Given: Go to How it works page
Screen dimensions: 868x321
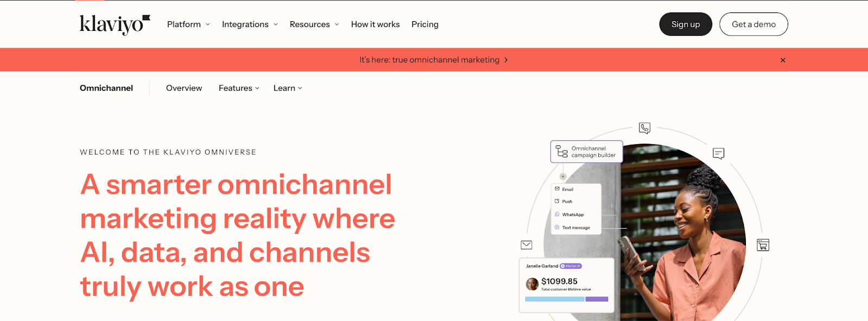Looking at the screenshot, I should (x=375, y=24).
